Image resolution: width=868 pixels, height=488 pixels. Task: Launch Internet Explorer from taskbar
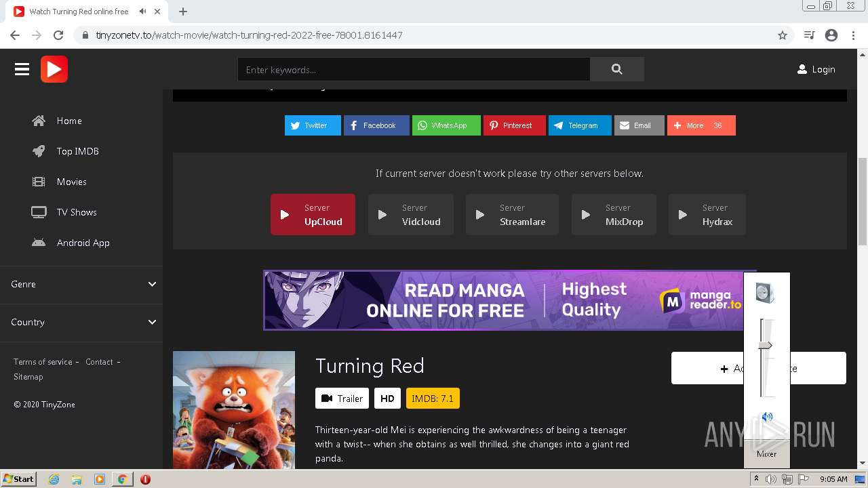(54, 479)
